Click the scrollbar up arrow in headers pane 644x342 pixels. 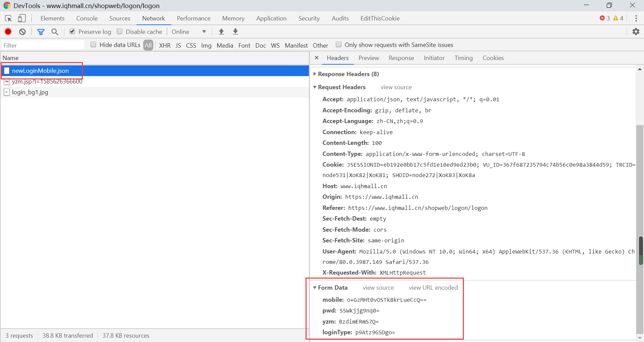click(640, 69)
